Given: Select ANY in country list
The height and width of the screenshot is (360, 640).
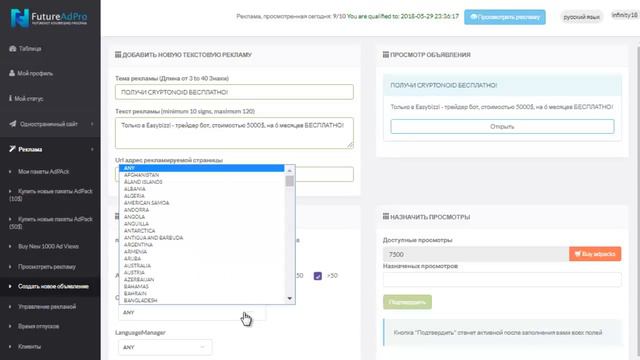Looking at the screenshot, I should pyautogui.click(x=202, y=168).
